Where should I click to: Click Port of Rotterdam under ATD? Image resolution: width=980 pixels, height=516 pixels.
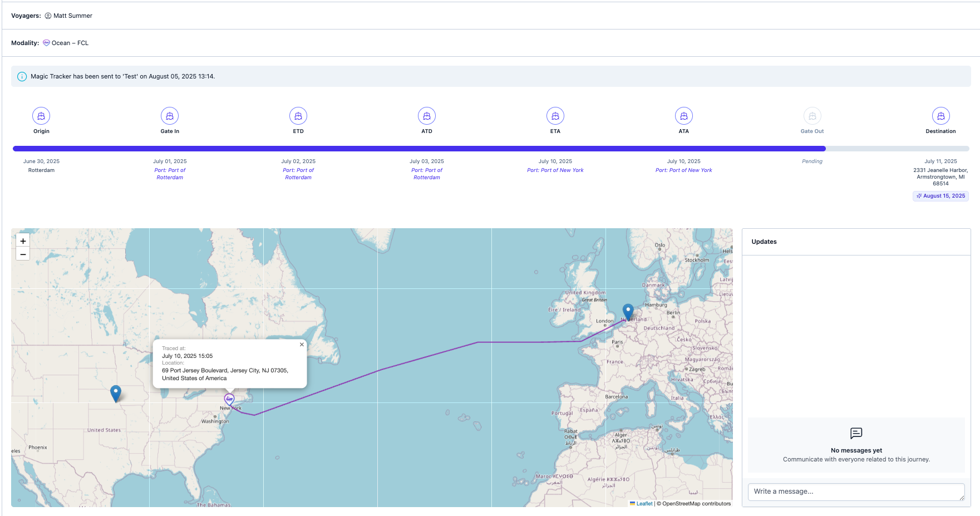tap(427, 174)
